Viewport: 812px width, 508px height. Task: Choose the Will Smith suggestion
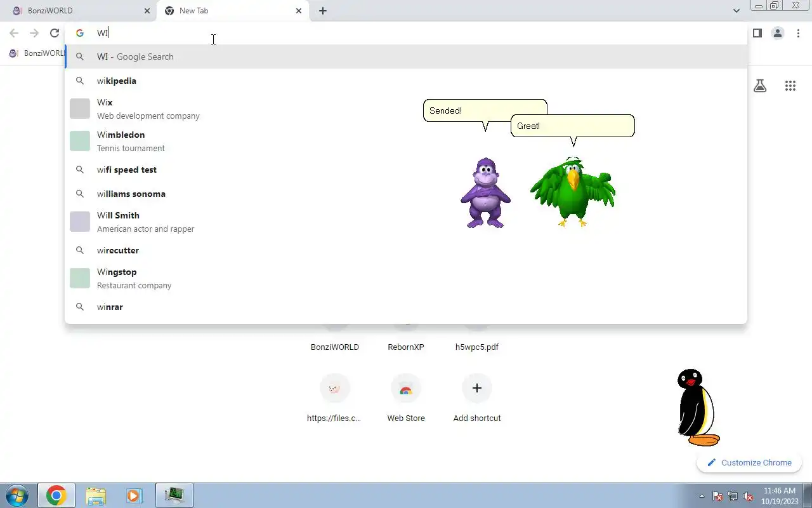point(406,222)
